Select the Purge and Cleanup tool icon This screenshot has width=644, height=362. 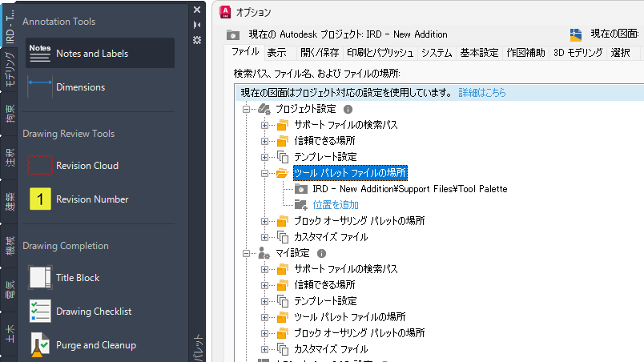click(40, 344)
